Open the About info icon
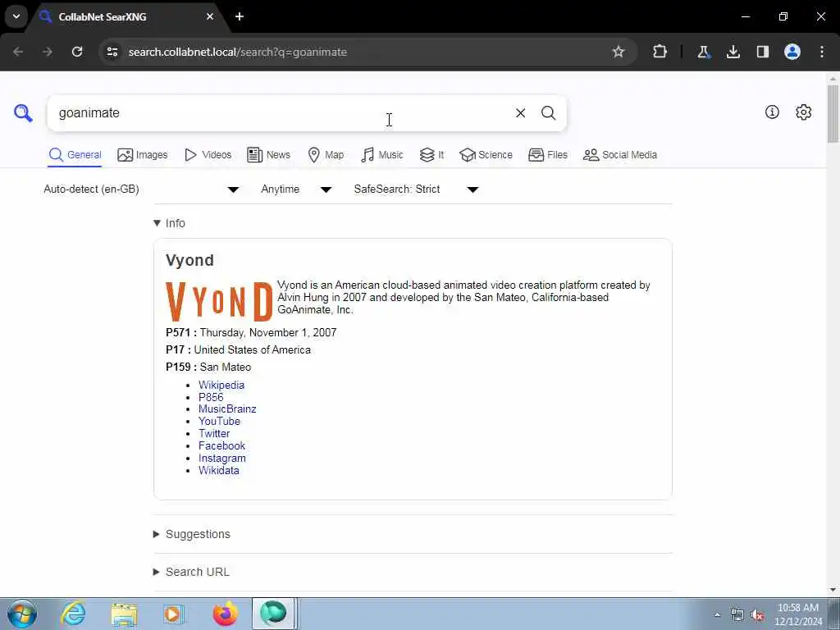 point(772,112)
